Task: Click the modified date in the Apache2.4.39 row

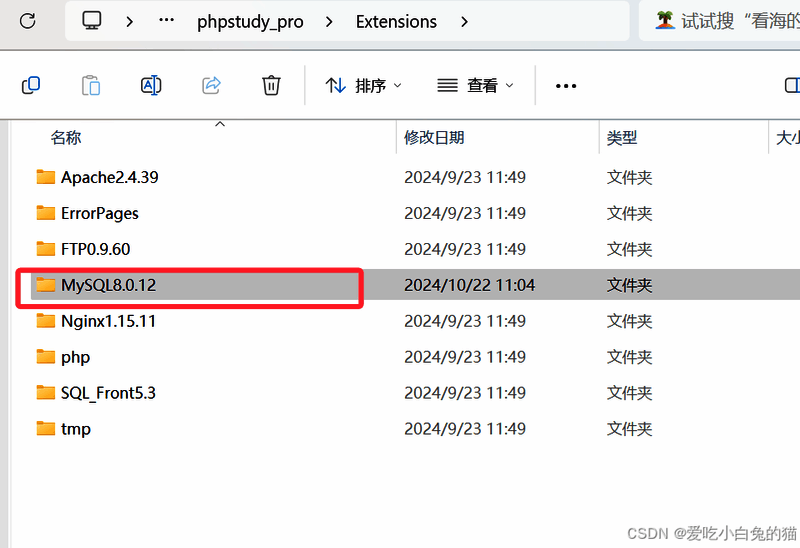Action: 465,177
